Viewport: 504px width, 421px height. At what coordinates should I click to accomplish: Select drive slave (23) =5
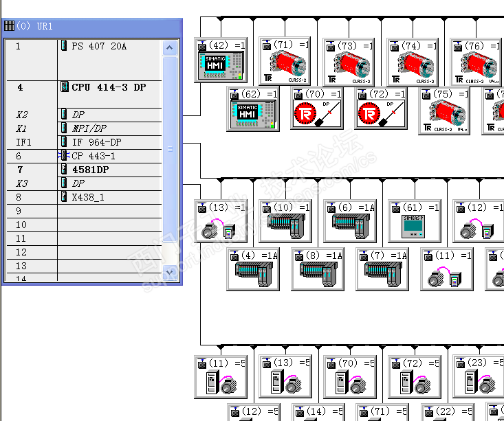point(479,377)
